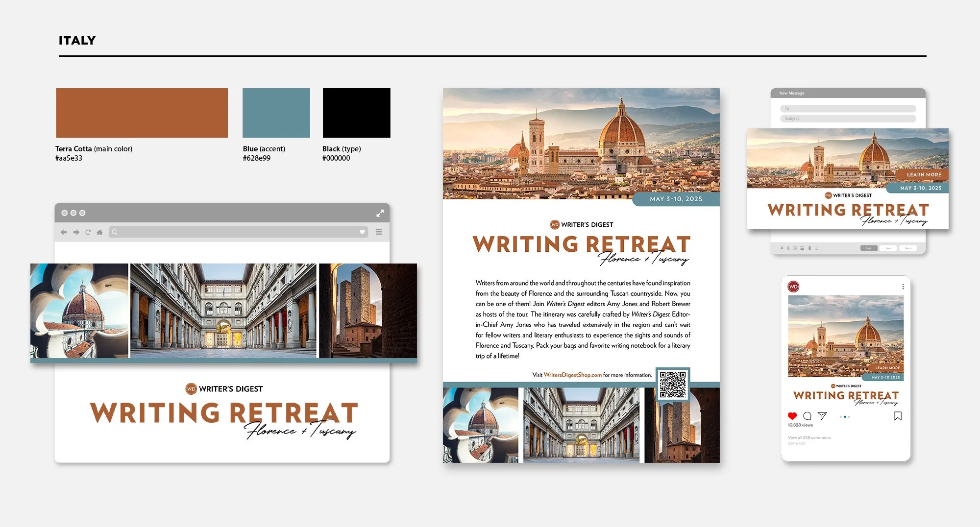This screenshot has width=980, height=527.
Task: Click the WritersDigestShop.com link in the flyer
Action: [x=572, y=375]
